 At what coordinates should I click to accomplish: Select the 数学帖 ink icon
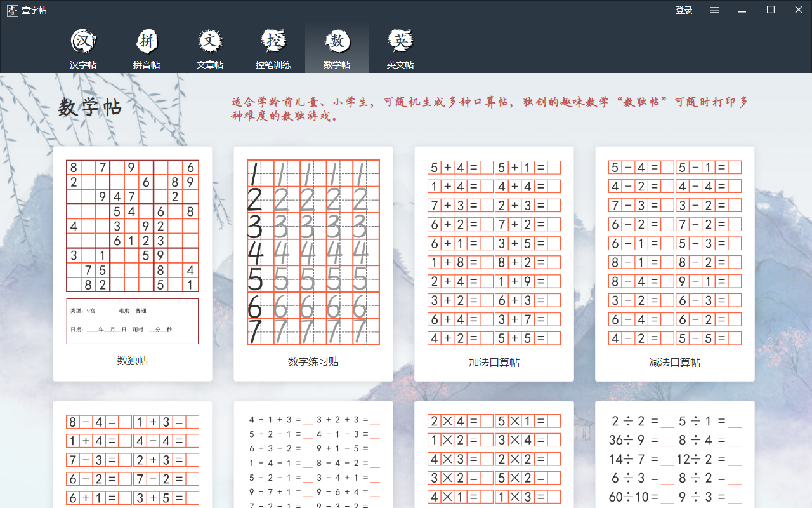click(x=337, y=41)
